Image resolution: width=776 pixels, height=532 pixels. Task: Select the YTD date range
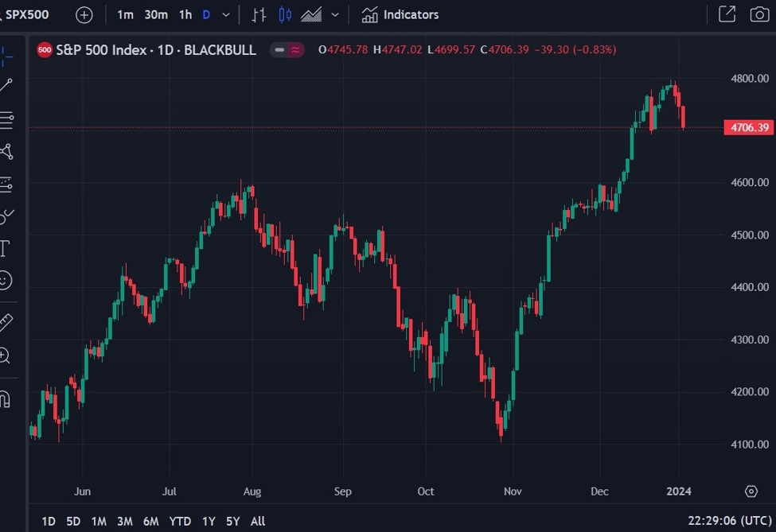pos(180,522)
